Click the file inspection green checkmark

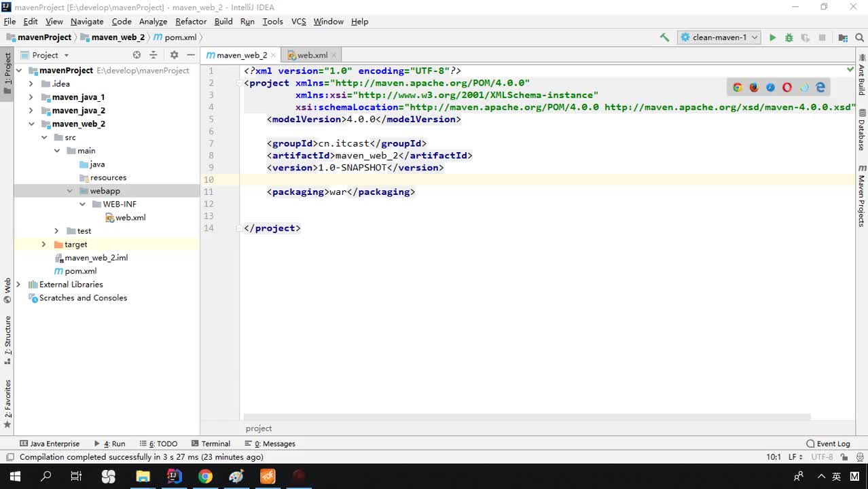point(850,69)
